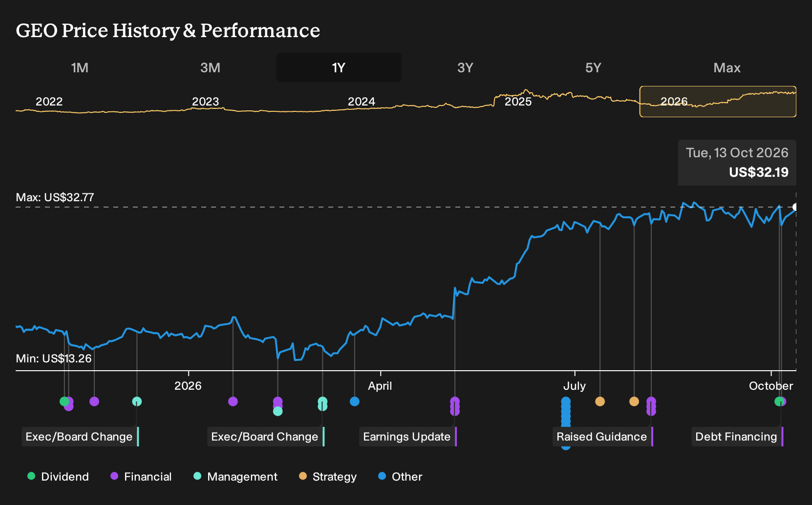Toggle the Financial legend filter
Screen dimensions: 812x505
[x=141, y=476]
